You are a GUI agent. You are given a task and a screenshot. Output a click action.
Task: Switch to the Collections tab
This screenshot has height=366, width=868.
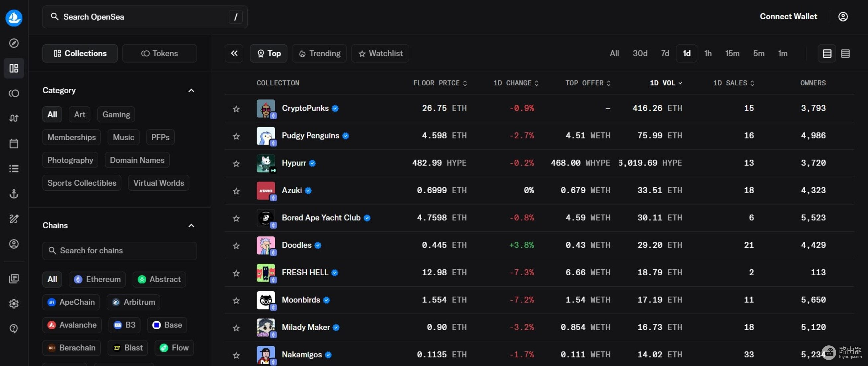80,53
